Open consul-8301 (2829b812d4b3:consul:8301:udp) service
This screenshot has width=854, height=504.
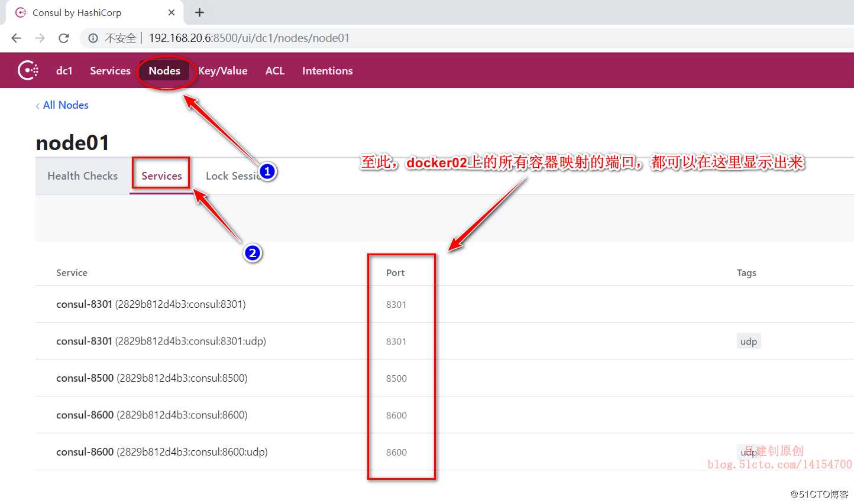[x=161, y=341]
